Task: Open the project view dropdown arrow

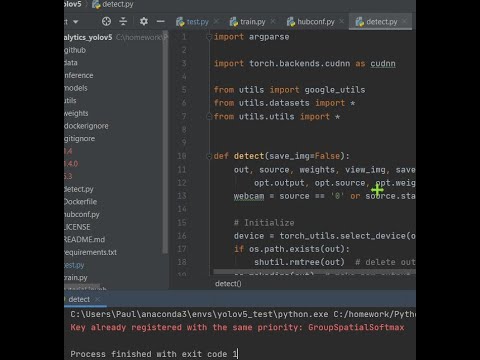Action: point(76,22)
